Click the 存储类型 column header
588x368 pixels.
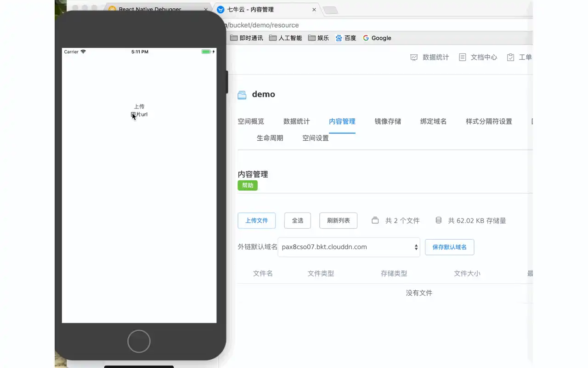(x=394, y=274)
